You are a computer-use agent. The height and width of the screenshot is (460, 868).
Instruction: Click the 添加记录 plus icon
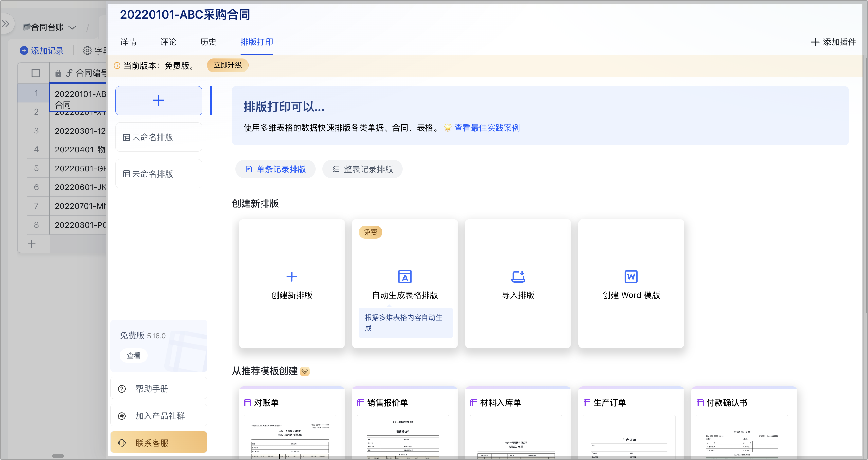[24, 50]
